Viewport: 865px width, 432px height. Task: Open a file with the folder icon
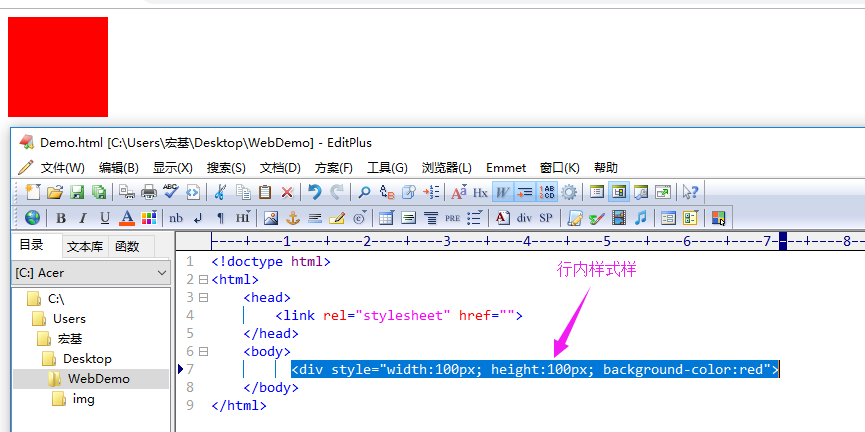coord(55,192)
